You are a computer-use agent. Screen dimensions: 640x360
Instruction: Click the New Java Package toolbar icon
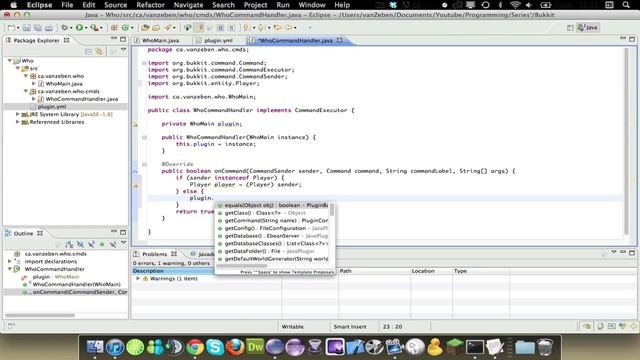click(x=114, y=28)
